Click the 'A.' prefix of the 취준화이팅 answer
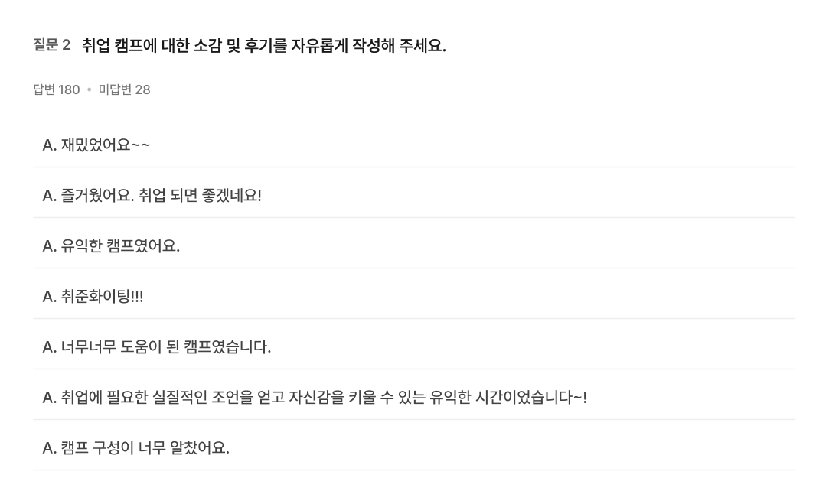829x504 pixels. pos(50,297)
